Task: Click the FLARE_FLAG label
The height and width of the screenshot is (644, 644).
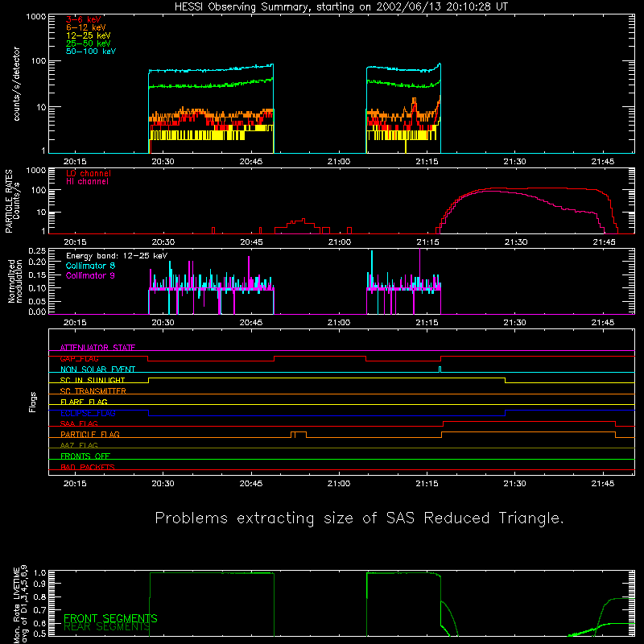Action: (x=84, y=402)
